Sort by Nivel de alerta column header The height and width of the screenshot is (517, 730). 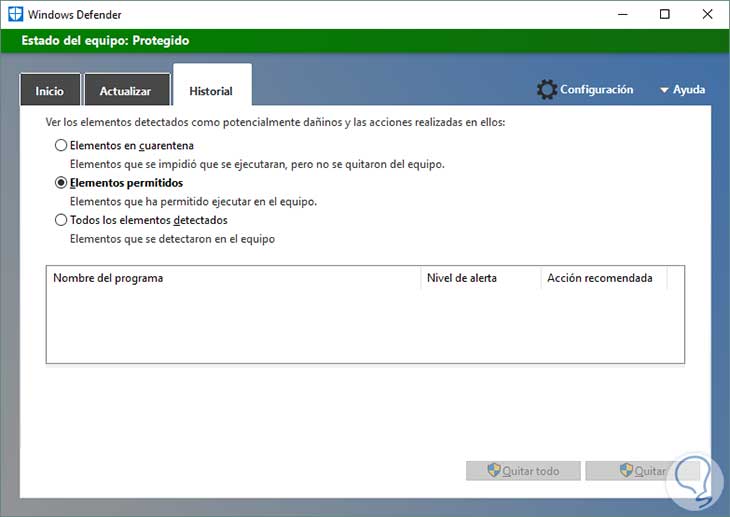click(x=481, y=278)
